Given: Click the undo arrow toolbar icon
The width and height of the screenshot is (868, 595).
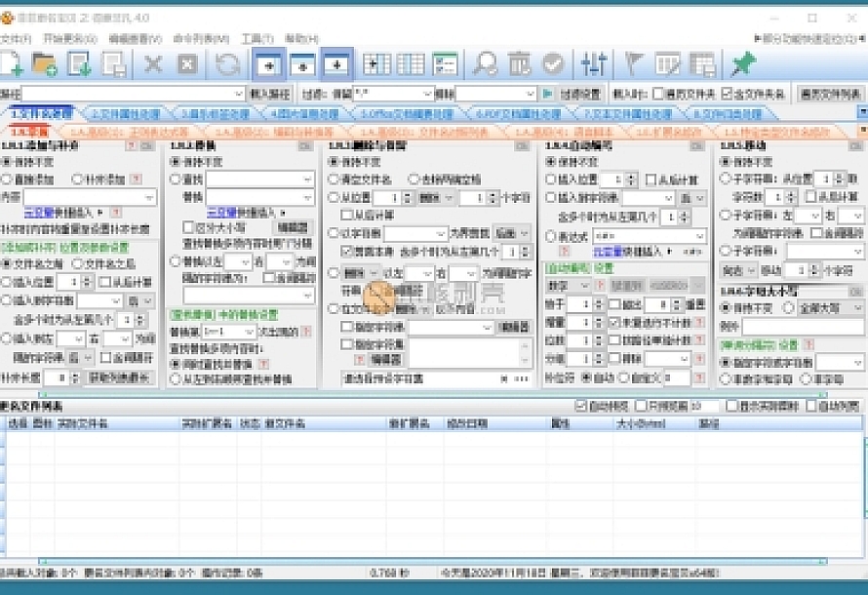Looking at the screenshot, I should [x=227, y=64].
